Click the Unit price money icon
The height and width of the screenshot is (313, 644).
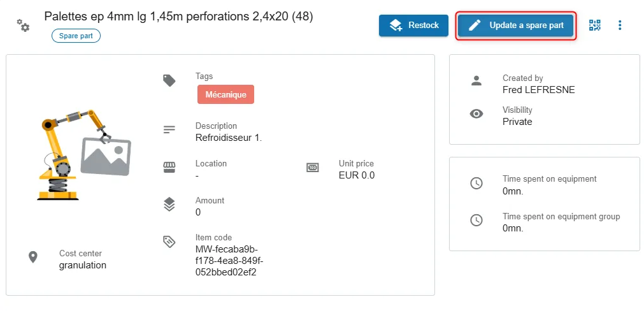pyautogui.click(x=313, y=167)
